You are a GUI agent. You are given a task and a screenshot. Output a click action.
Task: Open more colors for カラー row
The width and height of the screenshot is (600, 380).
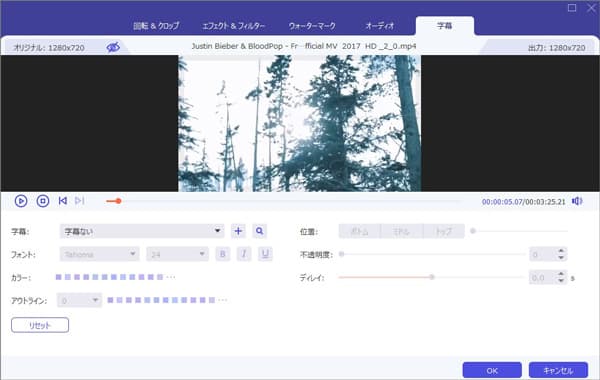[171, 277]
